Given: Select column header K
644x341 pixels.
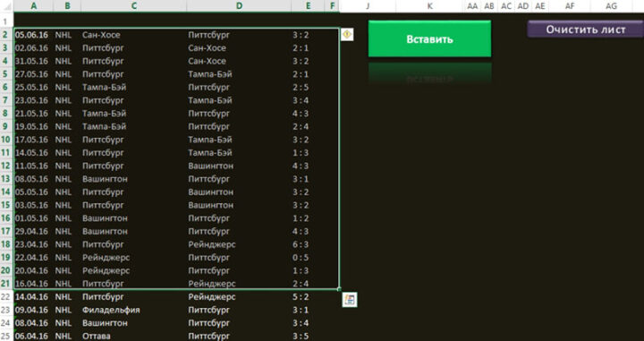Looking at the screenshot, I should pyautogui.click(x=429, y=5).
